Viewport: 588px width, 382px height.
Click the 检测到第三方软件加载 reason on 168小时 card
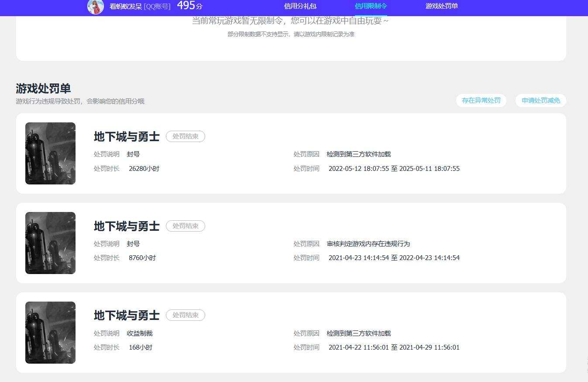click(x=359, y=333)
